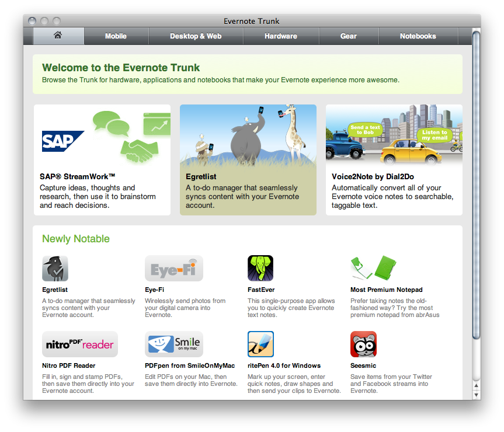504x432 pixels.
Task: Open the featured Egretlist title on giraffe card
Action: (201, 177)
